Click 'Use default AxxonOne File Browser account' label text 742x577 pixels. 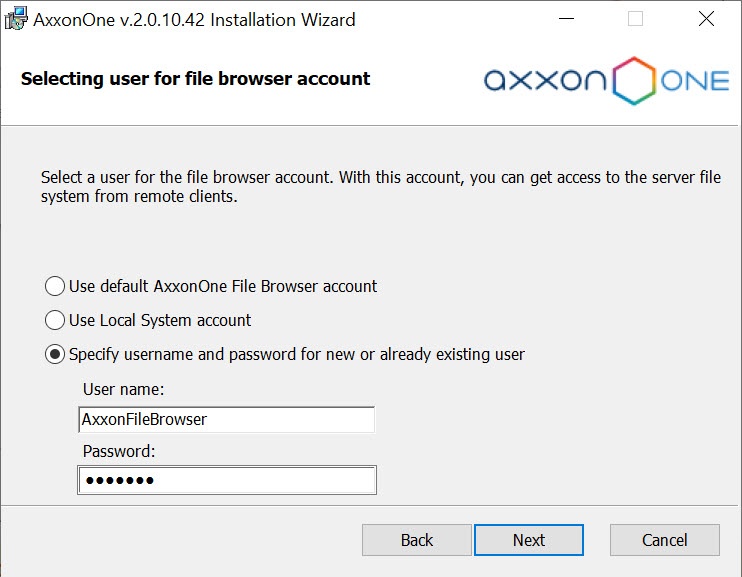click(223, 287)
